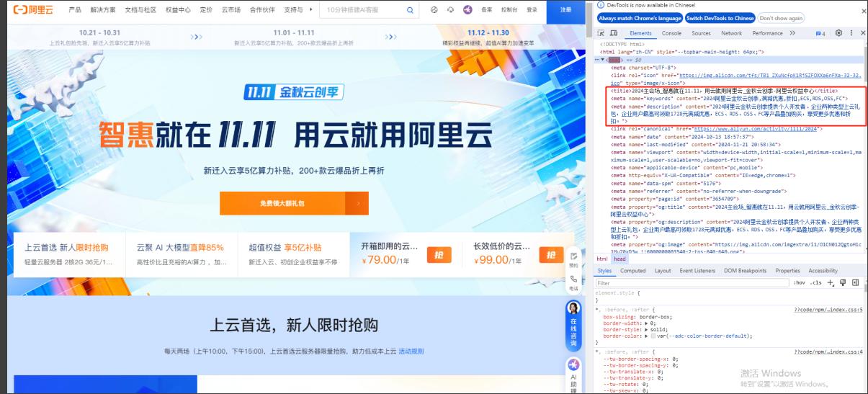Select the html breadcrumb in DevTools

point(601,259)
